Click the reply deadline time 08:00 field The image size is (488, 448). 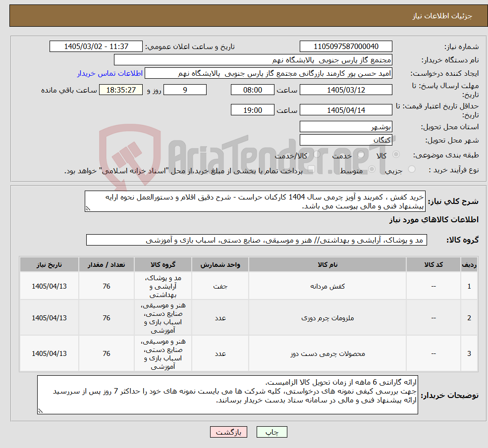click(x=252, y=90)
